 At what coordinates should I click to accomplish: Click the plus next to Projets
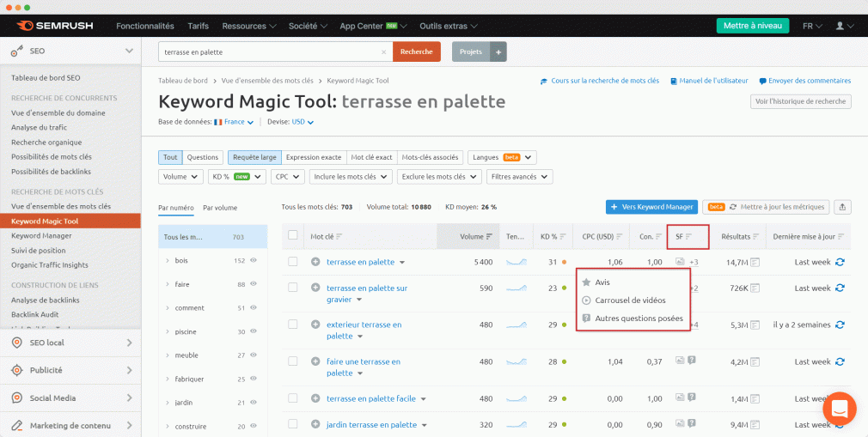click(498, 52)
